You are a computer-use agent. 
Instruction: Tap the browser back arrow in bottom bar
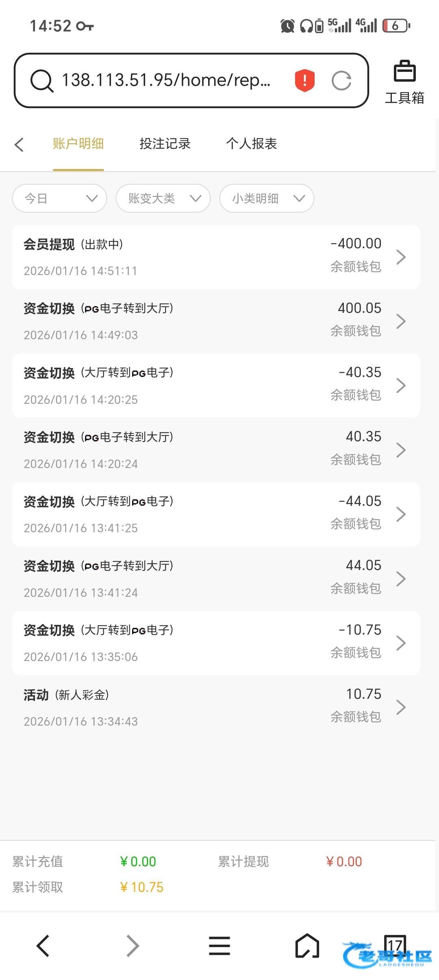click(43, 945)
